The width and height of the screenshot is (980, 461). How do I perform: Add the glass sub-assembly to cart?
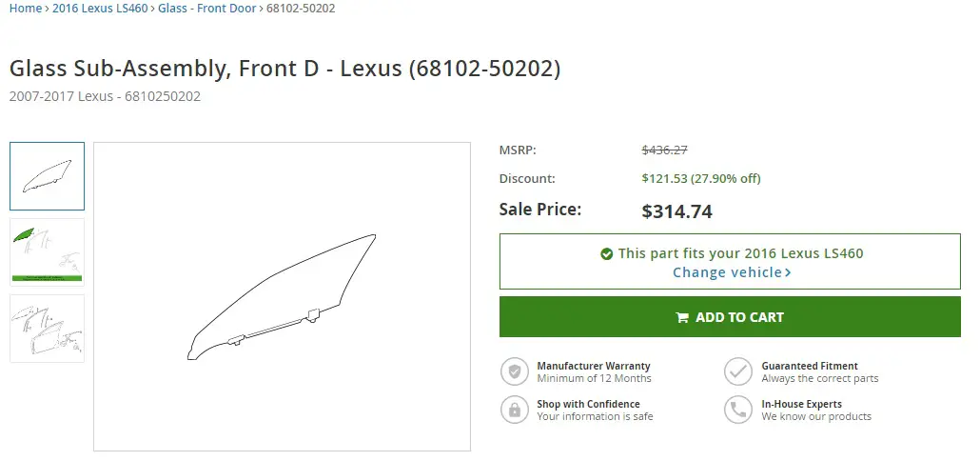tap(730, 316)
